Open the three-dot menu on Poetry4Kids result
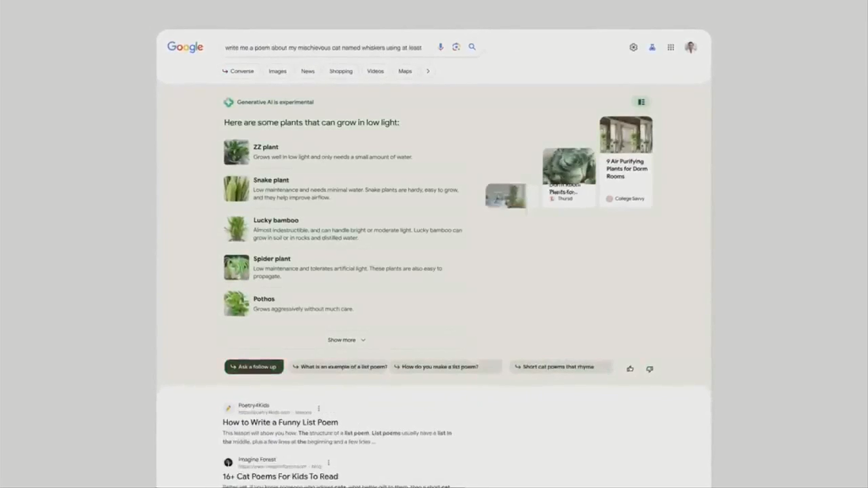Screen dimensions: 868x488 tap(318, 408)
